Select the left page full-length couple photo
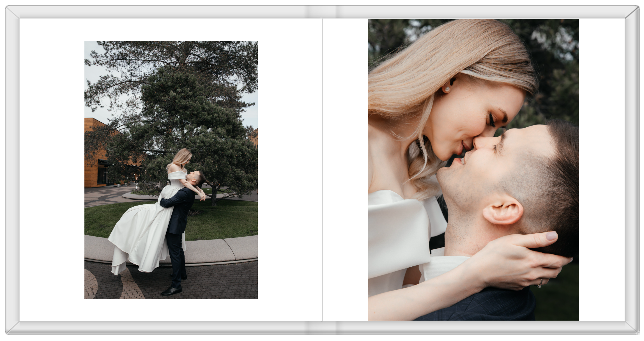The image size is (644, 341). (x=171, y=169)
